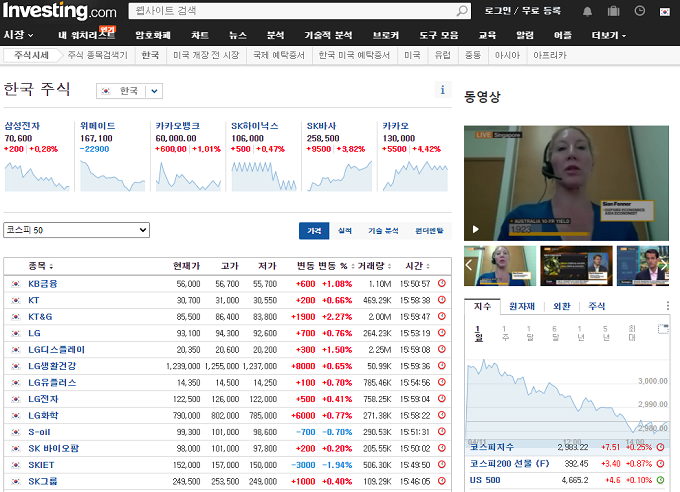Click the clock icon in LG row
The height and width of the screenshot is (492, 680).
click(x=442, y=333)
